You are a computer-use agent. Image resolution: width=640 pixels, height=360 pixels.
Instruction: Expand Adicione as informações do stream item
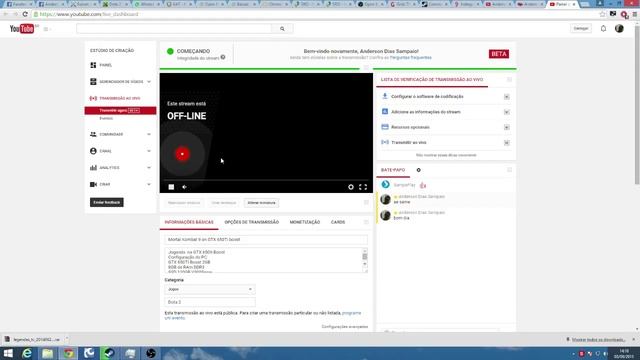tap(507, 112)
